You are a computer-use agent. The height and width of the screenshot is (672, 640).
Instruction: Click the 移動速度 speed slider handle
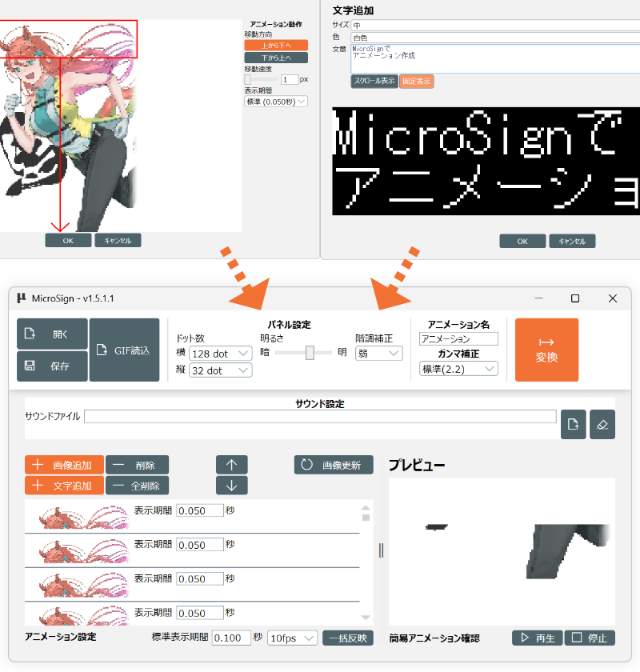247,80
